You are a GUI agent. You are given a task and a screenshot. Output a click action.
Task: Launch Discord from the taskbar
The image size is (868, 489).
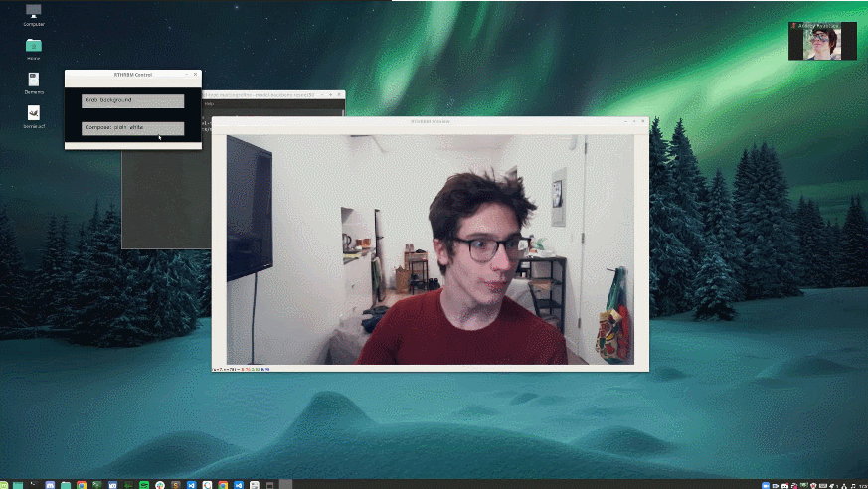50,485
